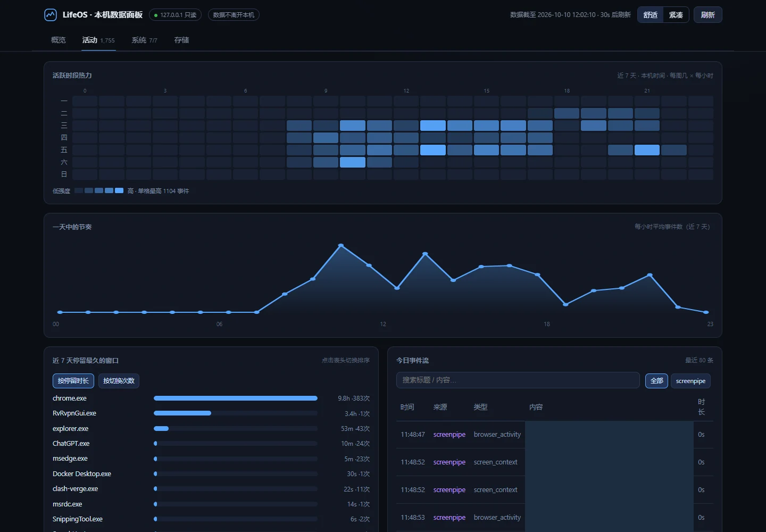Image resolution: width=766 pixels, height=532 pixels.
Task: Select the 全部 event filter
Action: point(656,381)
